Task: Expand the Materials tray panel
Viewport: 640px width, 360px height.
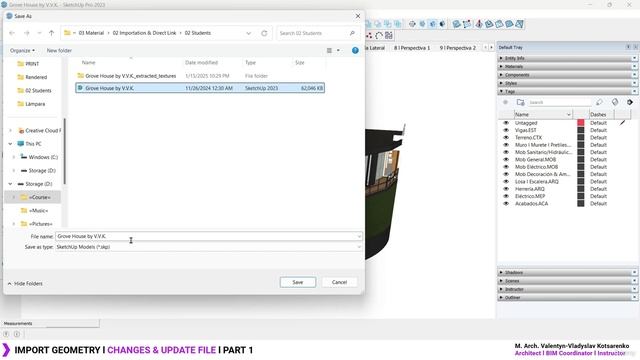Action: (567, 67)
